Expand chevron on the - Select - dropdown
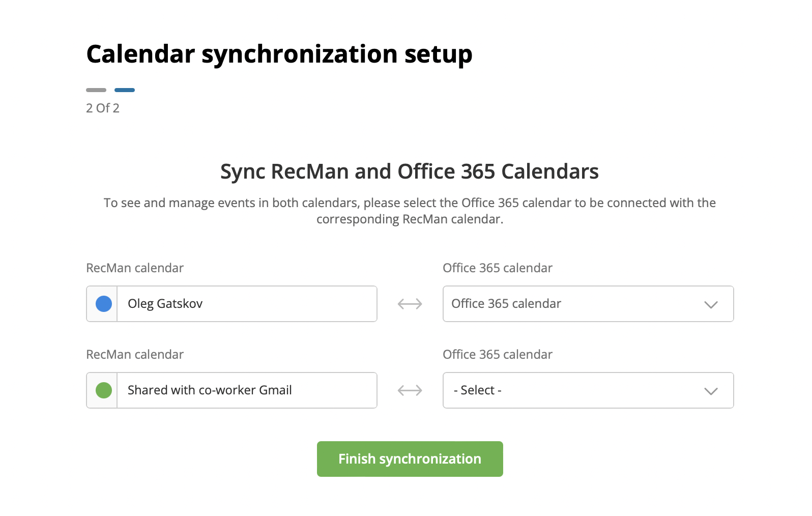 (711, 391)
